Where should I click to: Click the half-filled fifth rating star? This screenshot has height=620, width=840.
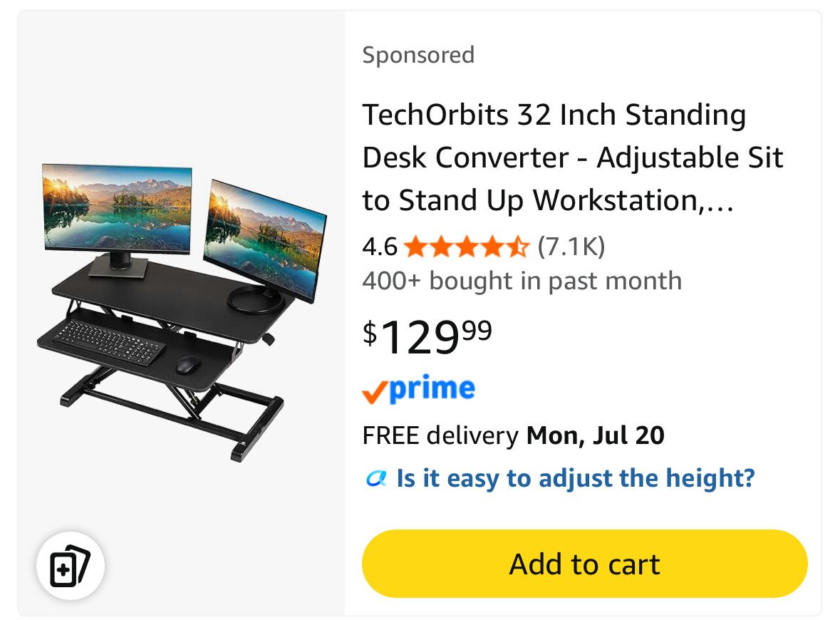pyautogui.click(x=517, y=247)
